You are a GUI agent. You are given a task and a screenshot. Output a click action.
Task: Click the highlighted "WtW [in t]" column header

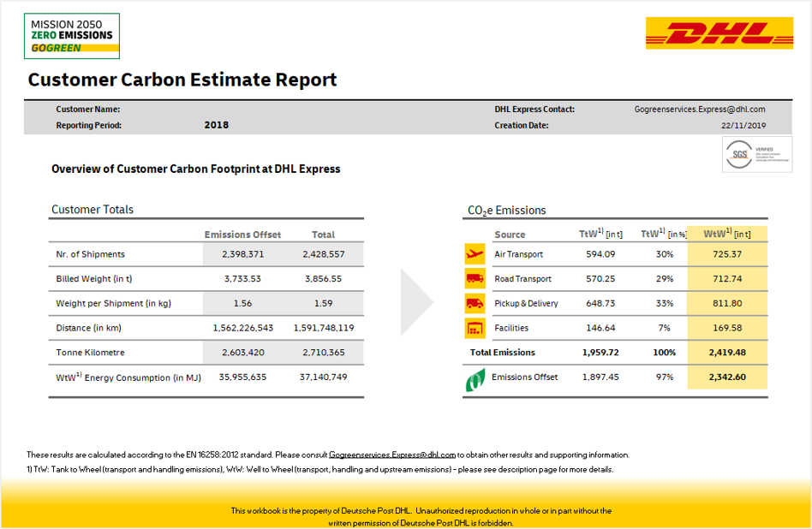(727, 234)
